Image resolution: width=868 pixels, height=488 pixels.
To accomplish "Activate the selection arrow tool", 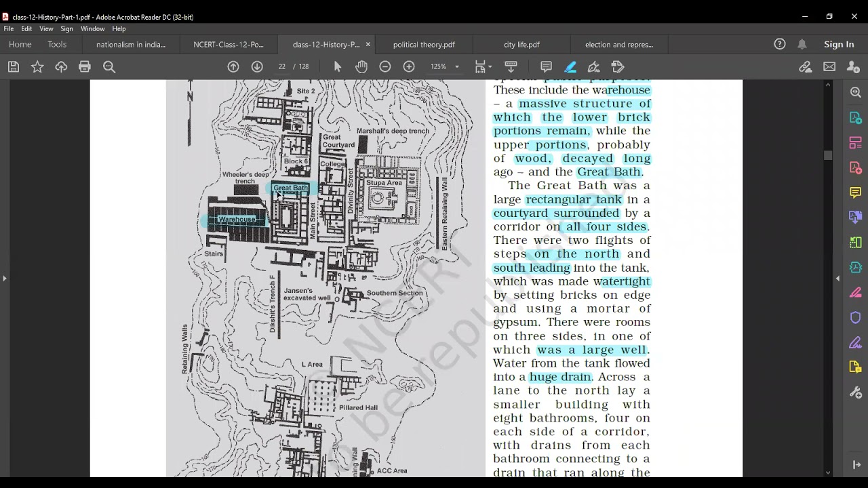I will (x=338, y=66).
